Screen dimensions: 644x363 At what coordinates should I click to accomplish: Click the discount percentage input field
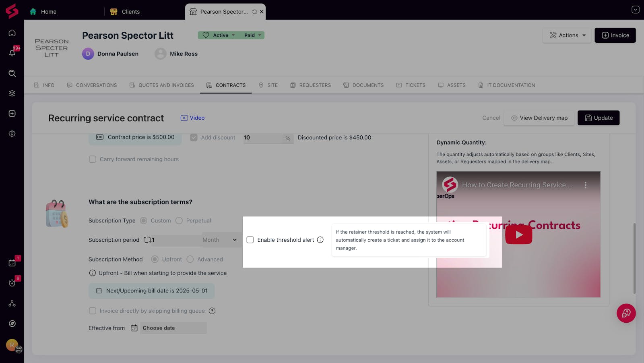262,138
